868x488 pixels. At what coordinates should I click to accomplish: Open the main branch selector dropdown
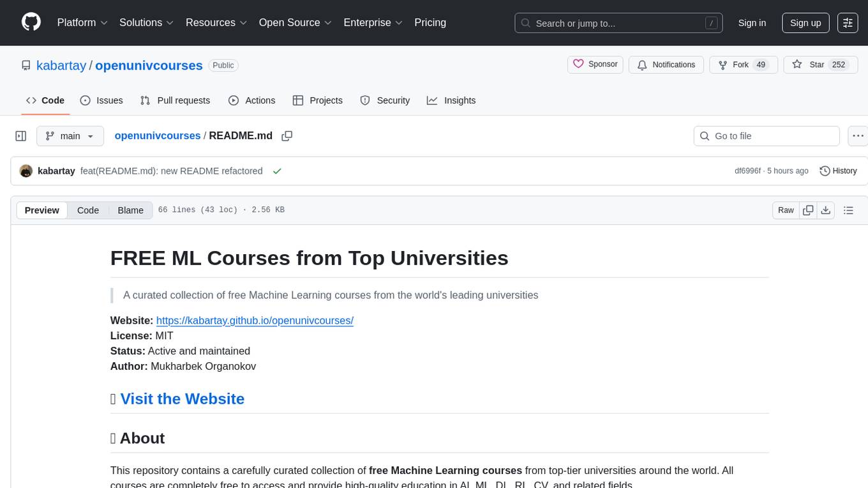(70, 136)
